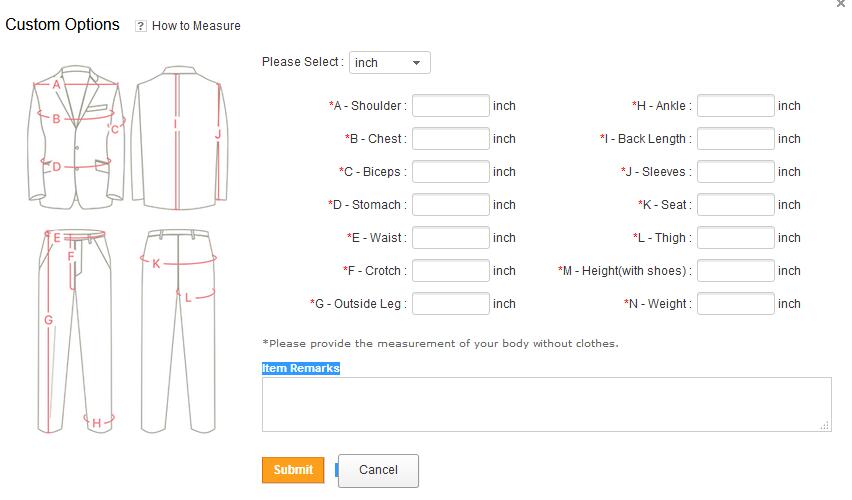Focus the M - Height(with shoes) field
The height and width of the screenshot is (500, 852).
coord(736,271)
